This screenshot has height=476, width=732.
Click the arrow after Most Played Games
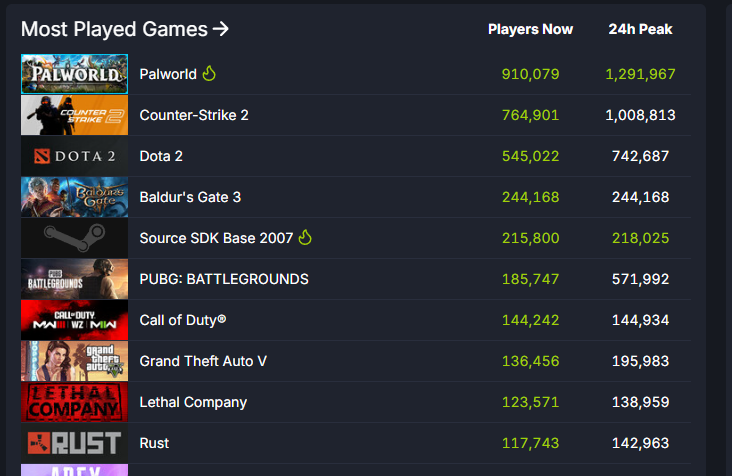pos(221,29)
